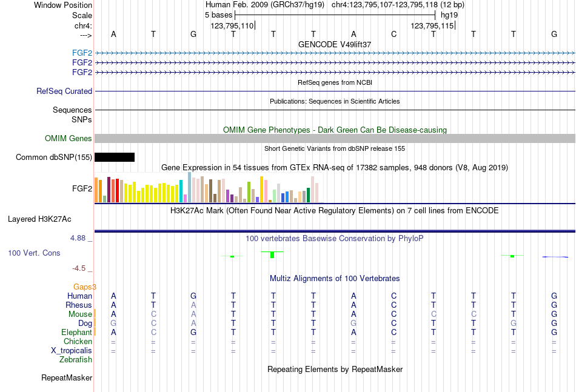Image resolution: width=576 pixels, height=392 pixels.
Task: Click the orange Gaps label
Action: 84,287
